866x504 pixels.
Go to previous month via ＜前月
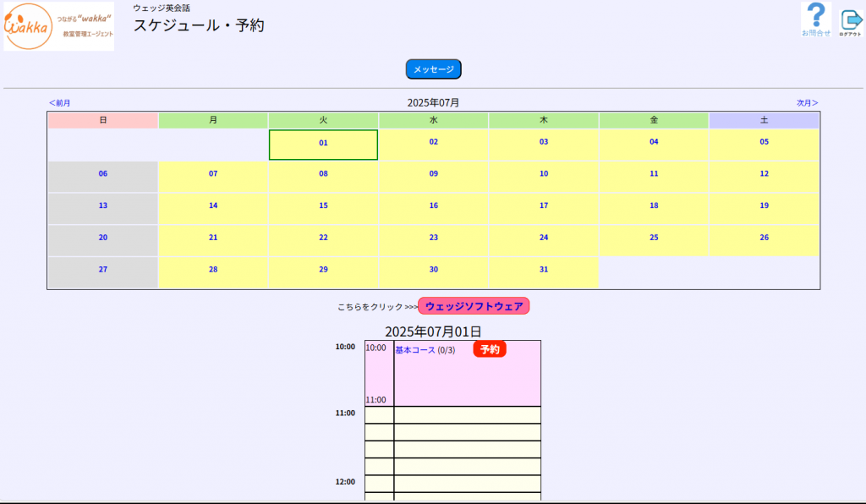pos(59,103)
